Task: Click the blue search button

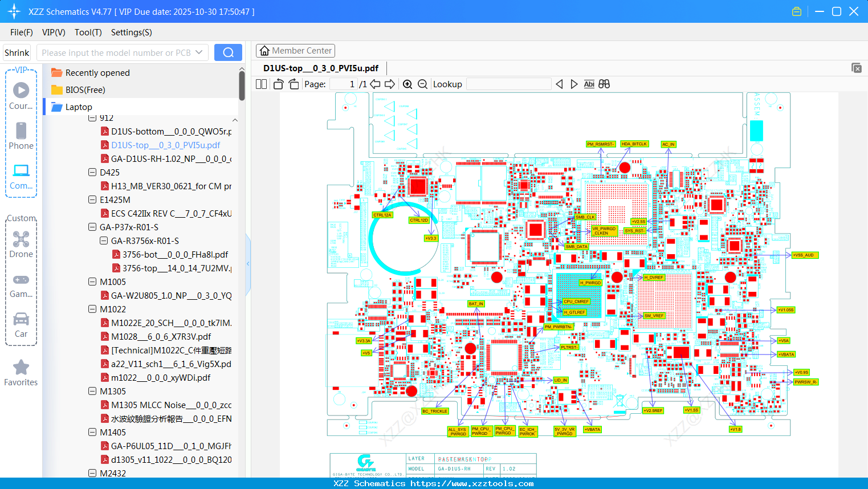Action: coord(228,52)
